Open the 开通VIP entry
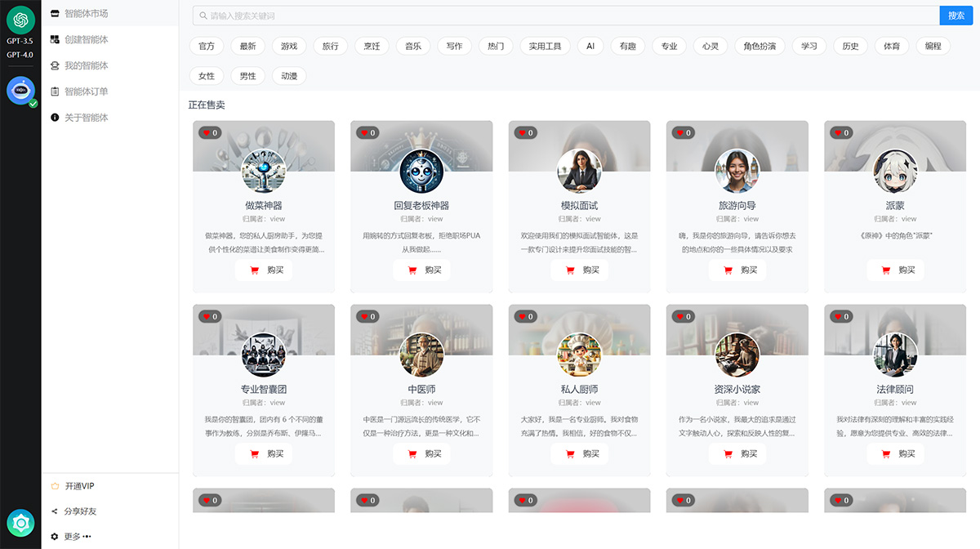Image resolution: width=980 pixels, height=549 pixels. coord(78,486)
